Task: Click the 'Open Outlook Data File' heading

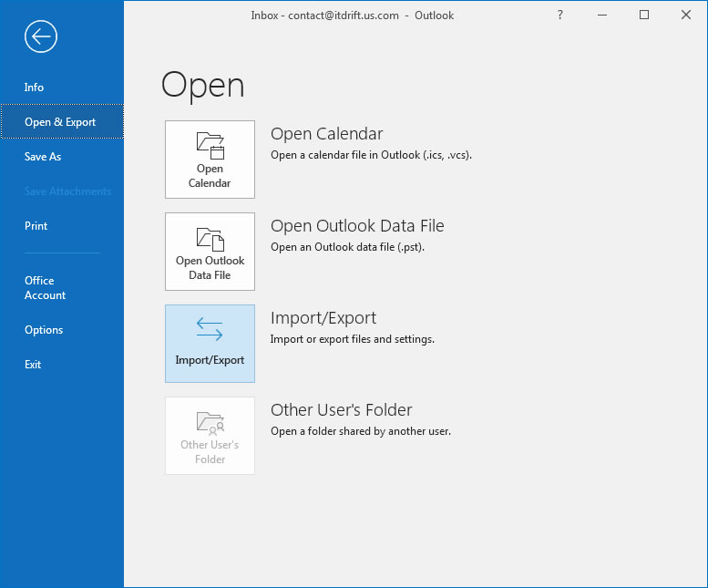Action: click(x=357, y=226)
